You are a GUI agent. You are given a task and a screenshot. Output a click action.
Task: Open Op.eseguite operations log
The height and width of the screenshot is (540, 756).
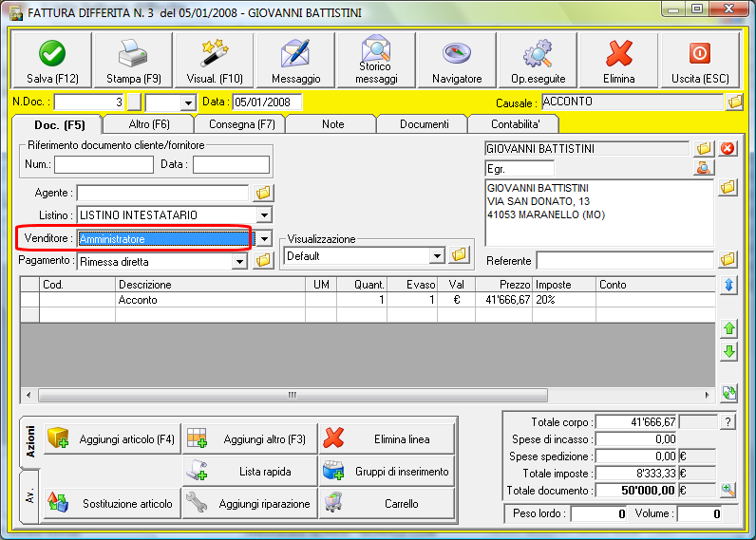(539, 61)
